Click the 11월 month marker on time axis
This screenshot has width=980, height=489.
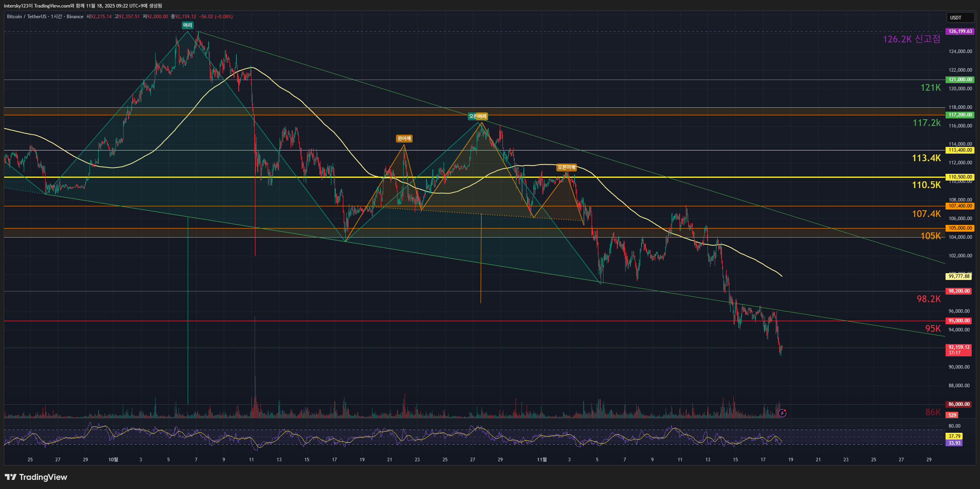click(x=542, y=460)
